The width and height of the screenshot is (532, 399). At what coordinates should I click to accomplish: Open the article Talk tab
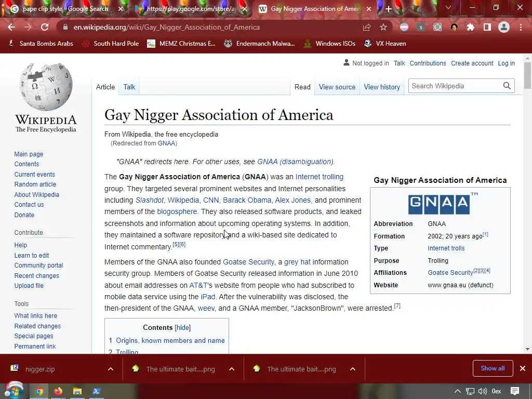pyautogui.click(x=129, y=87)
